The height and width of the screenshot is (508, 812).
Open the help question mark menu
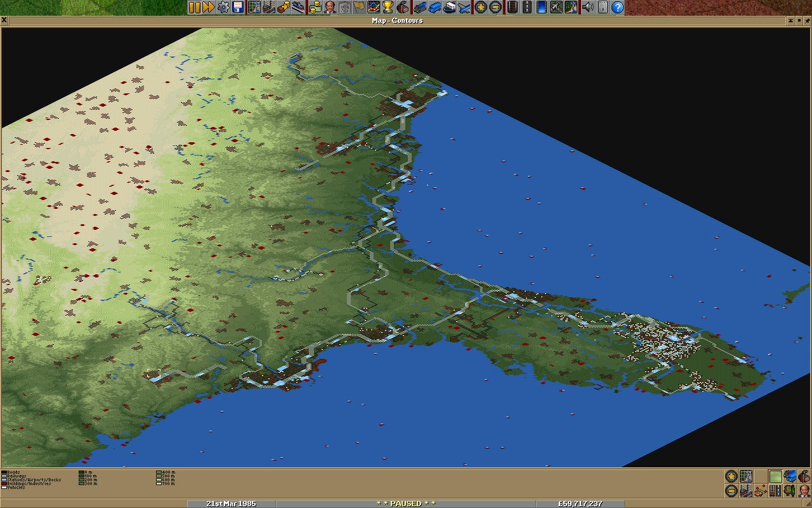pos(617,8)
